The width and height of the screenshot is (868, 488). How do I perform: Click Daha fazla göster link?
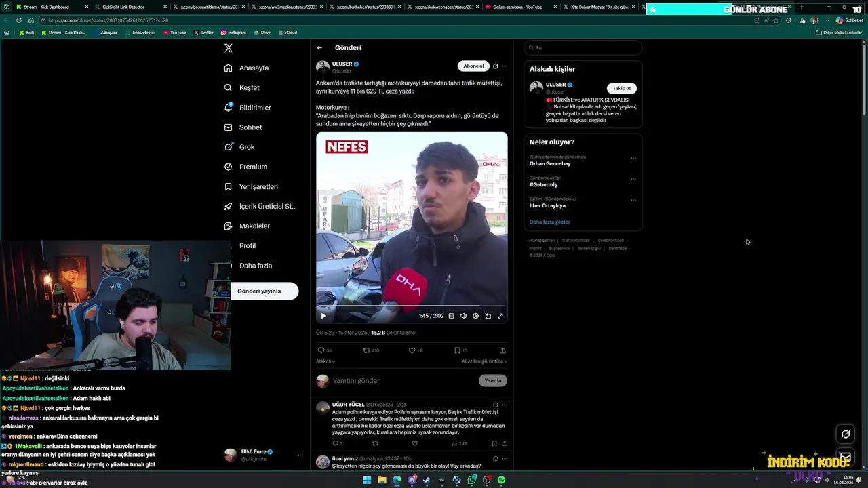(550, 222)
